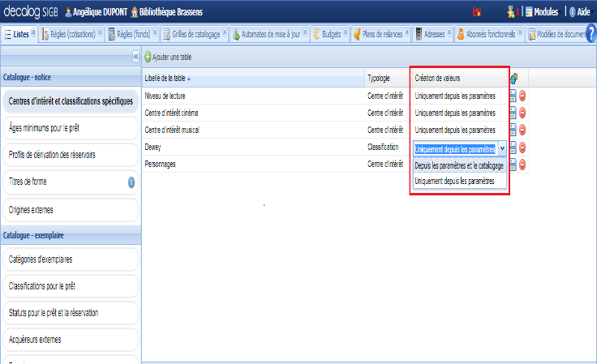
Task: Collapse the left sidebar panel
Action: [x=135, y=58]
